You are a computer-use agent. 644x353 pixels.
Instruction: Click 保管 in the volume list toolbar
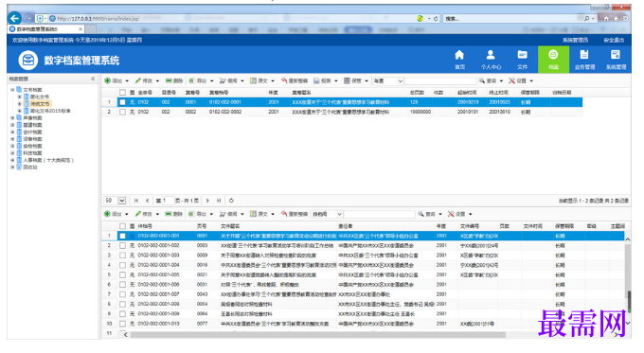(353, 80)
